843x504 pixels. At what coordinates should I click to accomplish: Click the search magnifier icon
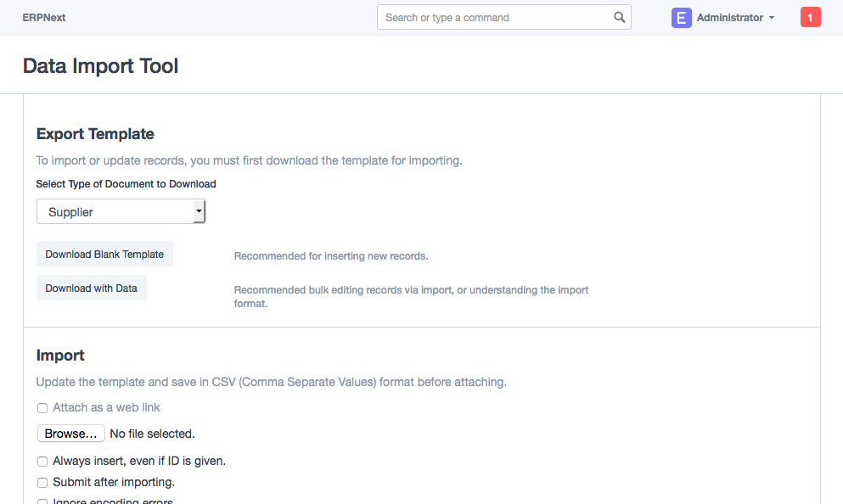point(620,17)
